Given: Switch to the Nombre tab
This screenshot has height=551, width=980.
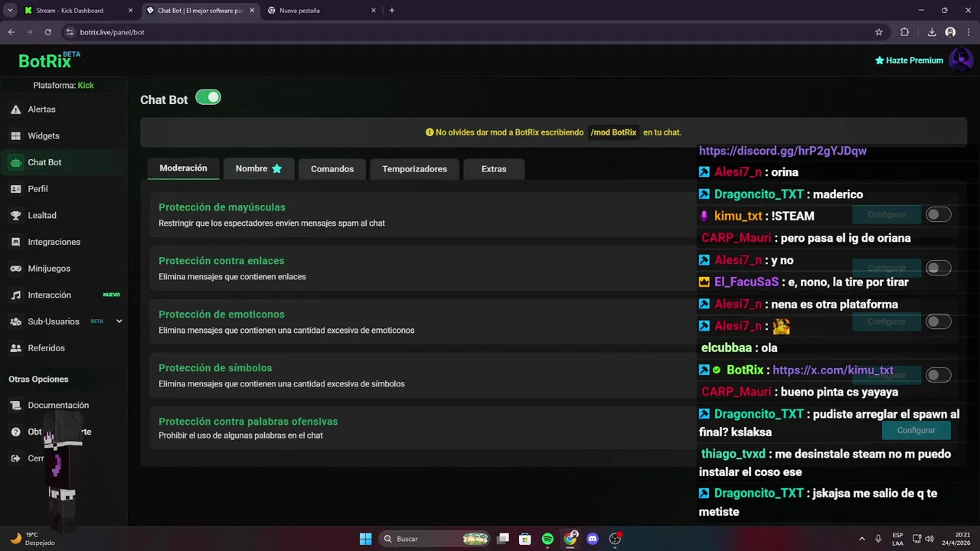Looking at the screenshot, I should tap(259, 168).
